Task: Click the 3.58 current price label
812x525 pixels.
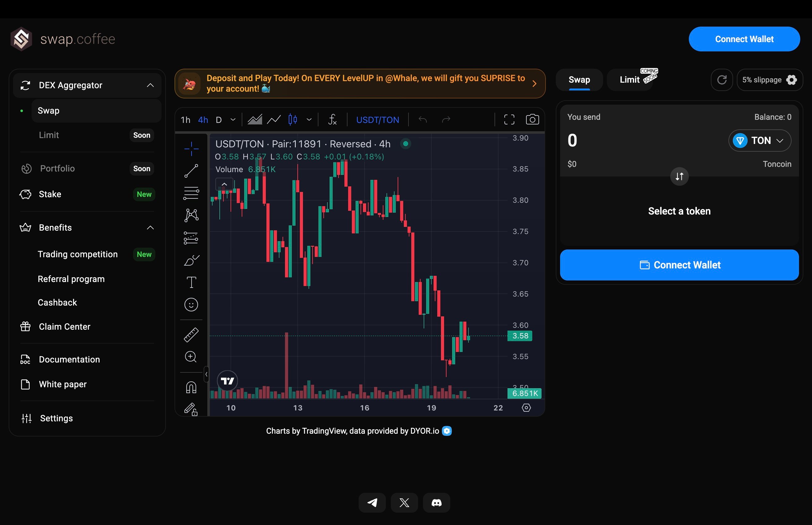Action: pyautogui.click(x=520, y=336)
